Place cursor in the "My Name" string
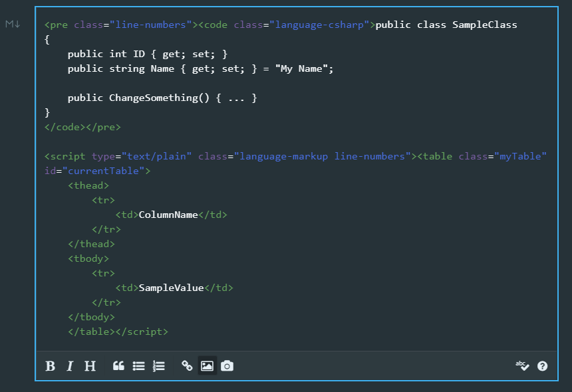Screen dimensions: 572x392 click(x=301, y=68)
